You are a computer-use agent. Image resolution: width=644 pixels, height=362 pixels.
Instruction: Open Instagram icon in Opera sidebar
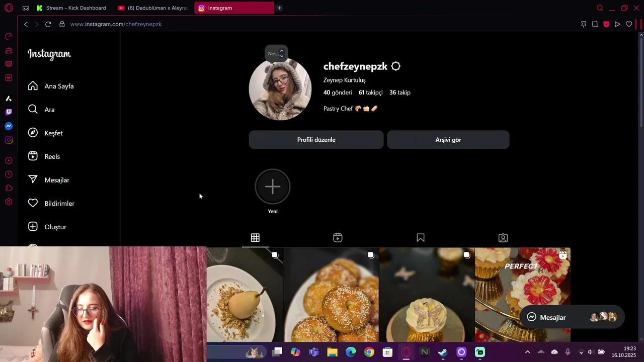point(9,140)
